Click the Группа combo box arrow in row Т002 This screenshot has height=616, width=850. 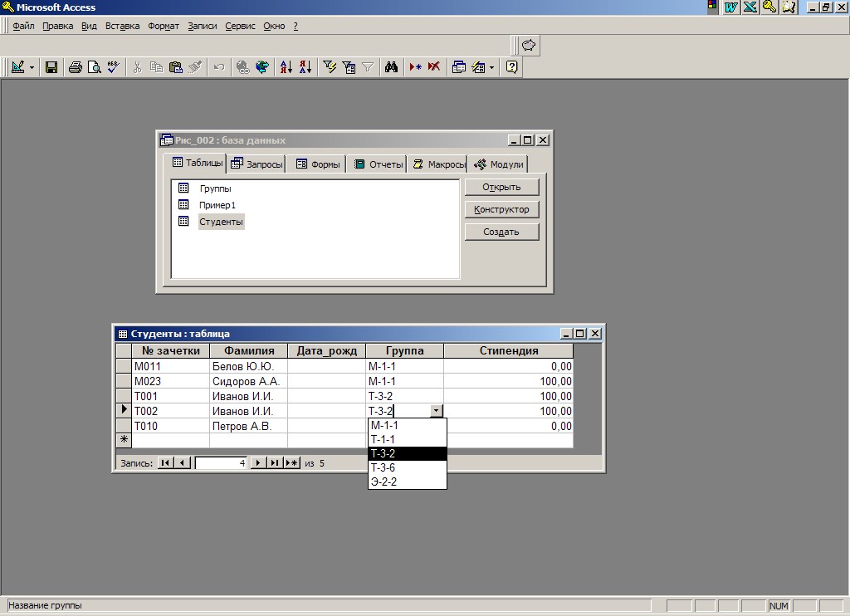(x=437, y=411)
